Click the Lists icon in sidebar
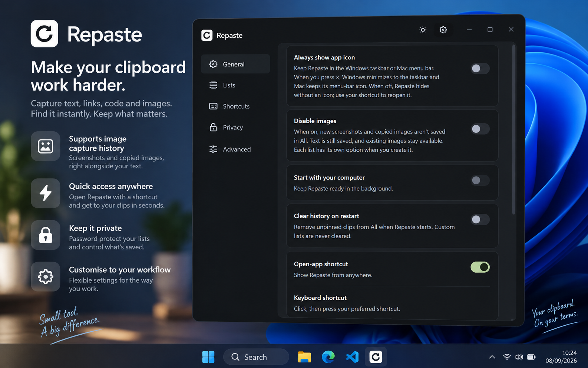Screen dimensions: 588x368 [x=213, y=85]
